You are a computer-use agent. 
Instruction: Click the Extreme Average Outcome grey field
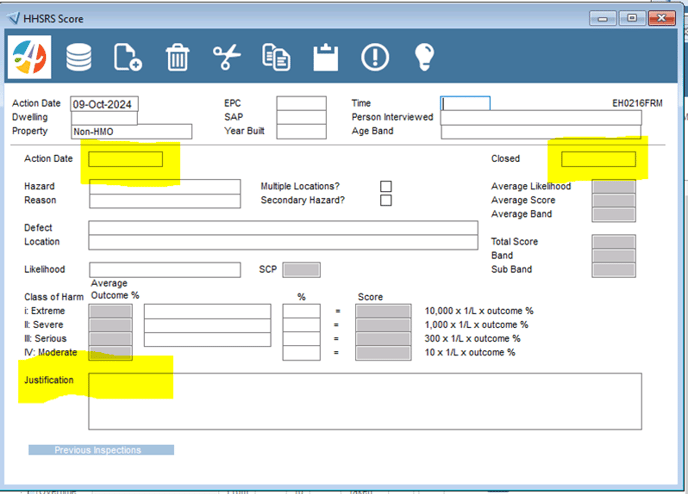[x=111, y=311]
